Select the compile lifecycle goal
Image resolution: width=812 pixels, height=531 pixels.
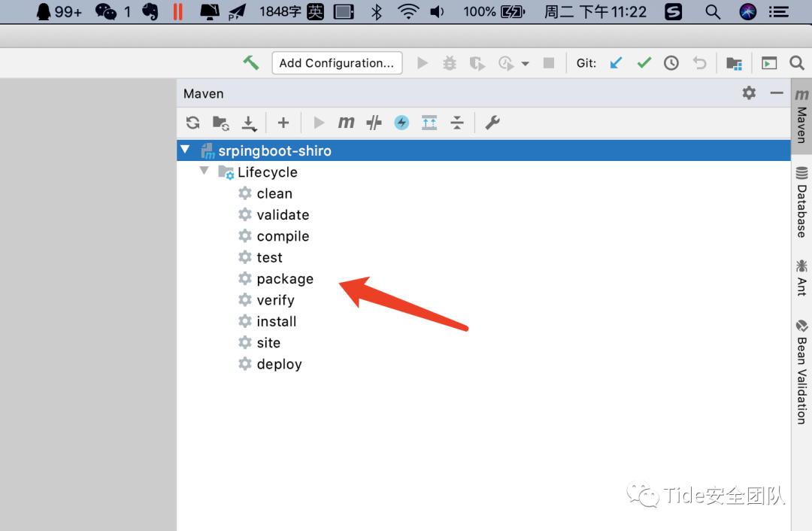[x=283, y=236]
